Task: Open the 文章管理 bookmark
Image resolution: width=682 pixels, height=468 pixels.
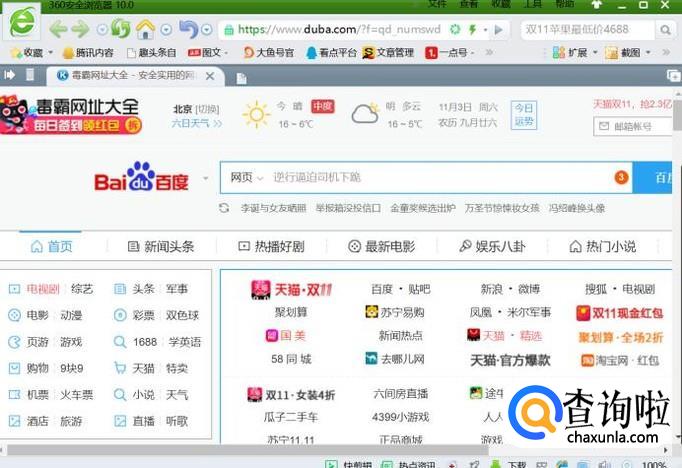Action: (x=388, y=53)
